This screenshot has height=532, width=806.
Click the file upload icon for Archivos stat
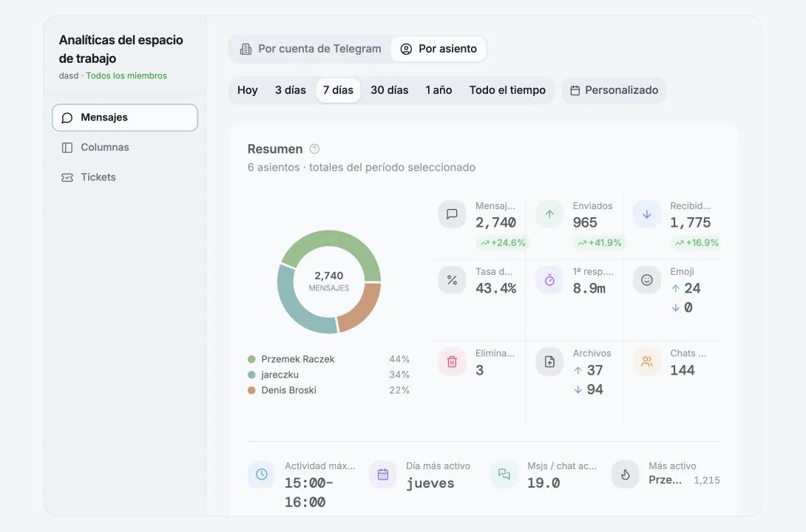pyautogui.click(x=549, y=361)
